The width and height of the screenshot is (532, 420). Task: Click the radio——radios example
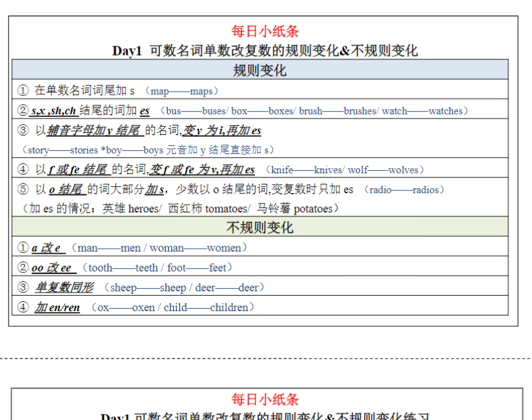pos(406,189)
